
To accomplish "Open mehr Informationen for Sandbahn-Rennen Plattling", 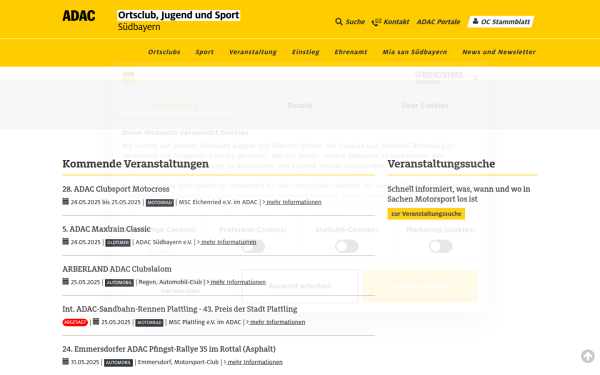I will pyautogui.click(x=276, y=322).
